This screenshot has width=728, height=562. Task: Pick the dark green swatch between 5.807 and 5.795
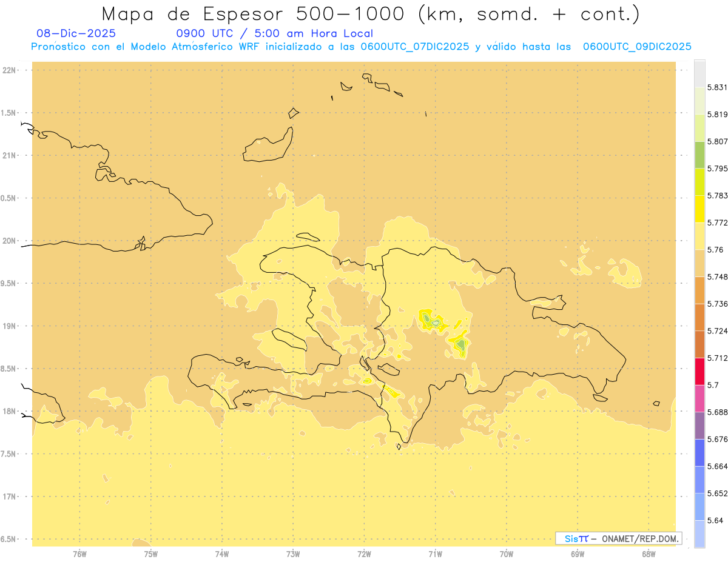click(x=699, y=155)
